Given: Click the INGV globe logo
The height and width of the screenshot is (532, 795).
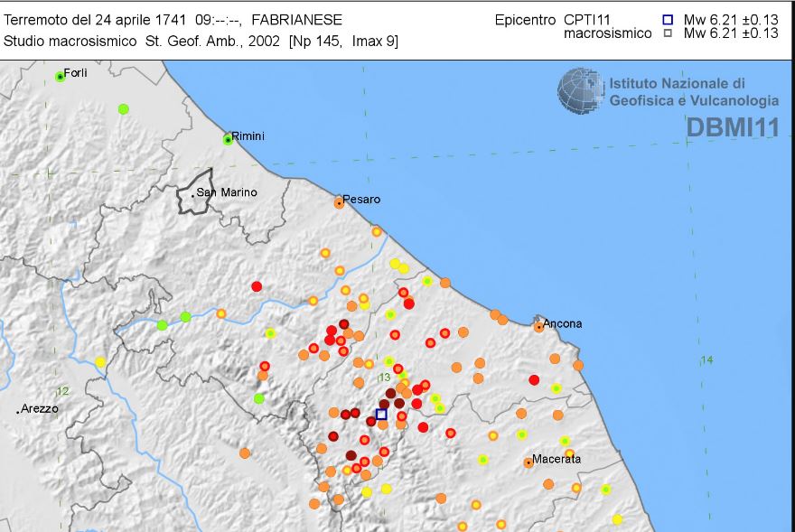Looking at the screenshot, I should point(580,91).
